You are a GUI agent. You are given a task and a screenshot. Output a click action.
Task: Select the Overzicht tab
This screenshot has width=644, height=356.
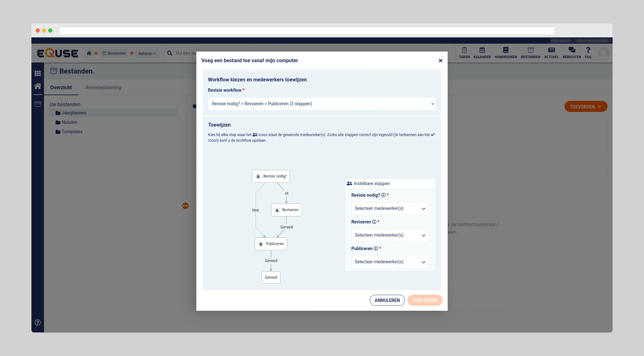coord(61,88)
